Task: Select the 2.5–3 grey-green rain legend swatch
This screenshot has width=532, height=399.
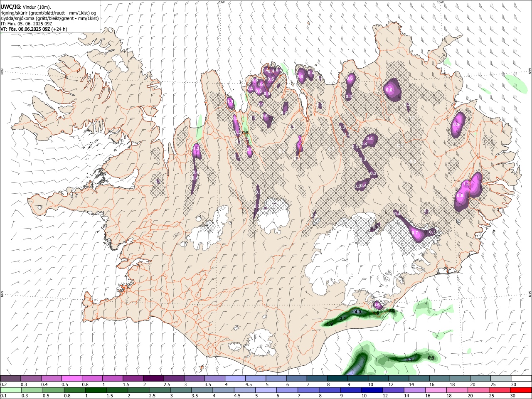Action: tap(160, 390)
